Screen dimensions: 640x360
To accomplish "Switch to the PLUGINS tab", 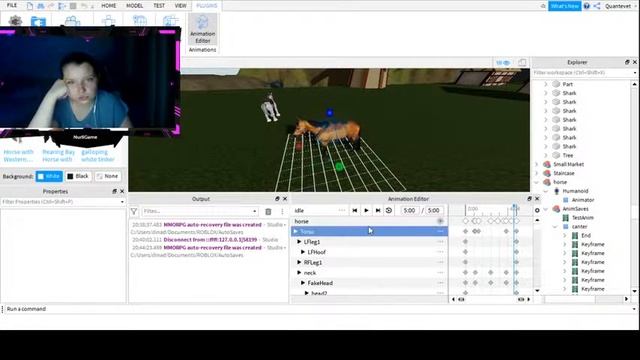I will pos(207,6).
